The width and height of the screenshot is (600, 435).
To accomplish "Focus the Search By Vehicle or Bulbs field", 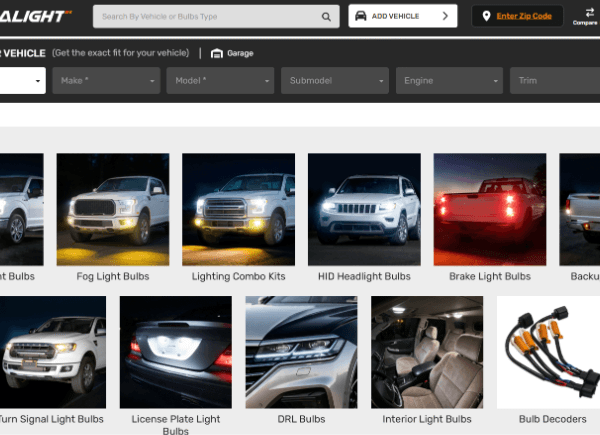I will coord(216,16).
